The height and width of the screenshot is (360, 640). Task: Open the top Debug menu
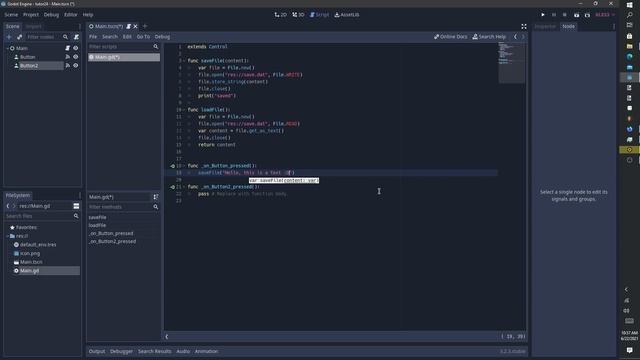51,15
